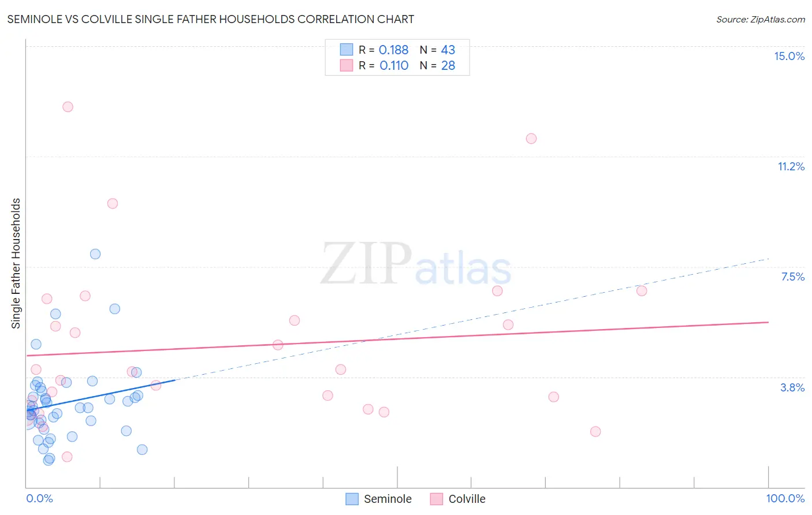Click the N = 43 value in legend
812x515 pixels.
pos(437,50)
